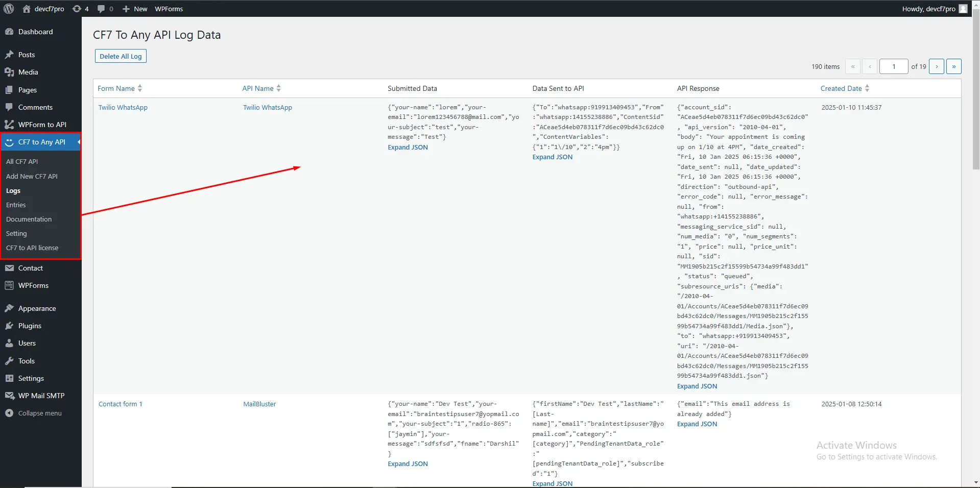Click the Submitted Data column header
The image size is (980, 488).
tap(412, 88)
